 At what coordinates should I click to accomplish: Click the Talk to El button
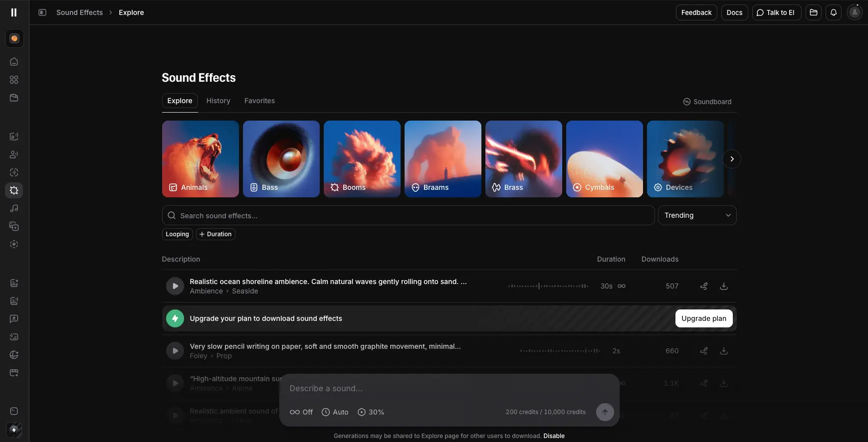coord(776,12)
